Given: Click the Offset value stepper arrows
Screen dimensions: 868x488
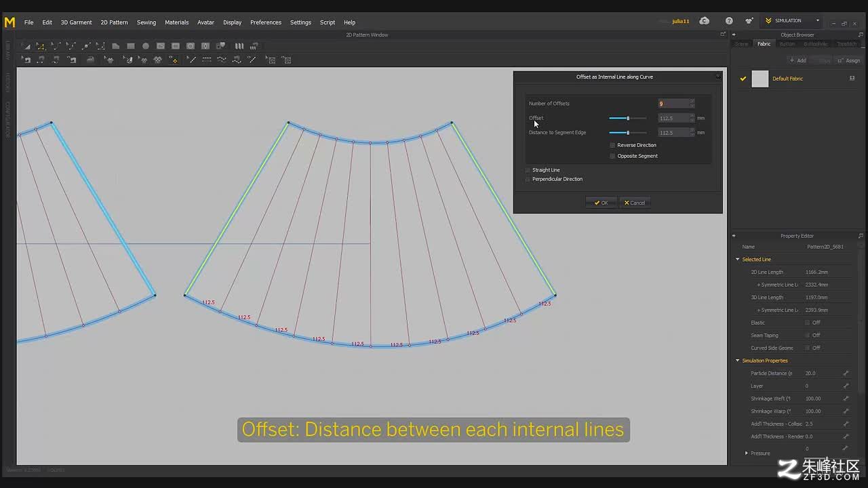Looking at the screenshot, I should [x=692, y=118].
